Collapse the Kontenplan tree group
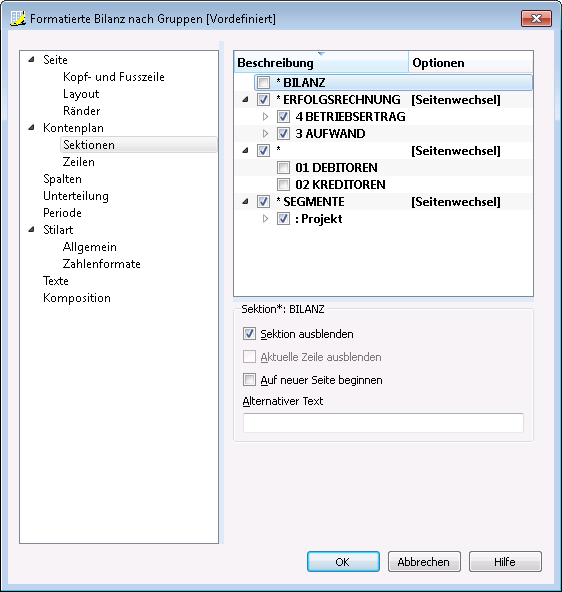The width and height of the screenshot is (562, 592). [x=32, y=128]
